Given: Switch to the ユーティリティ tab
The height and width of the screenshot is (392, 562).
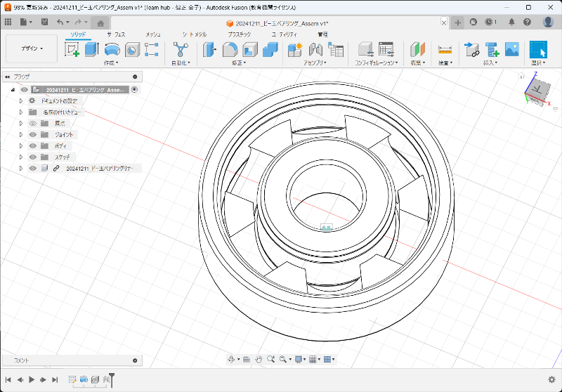Looking at the screenshot, I should (x=284, y=34).
